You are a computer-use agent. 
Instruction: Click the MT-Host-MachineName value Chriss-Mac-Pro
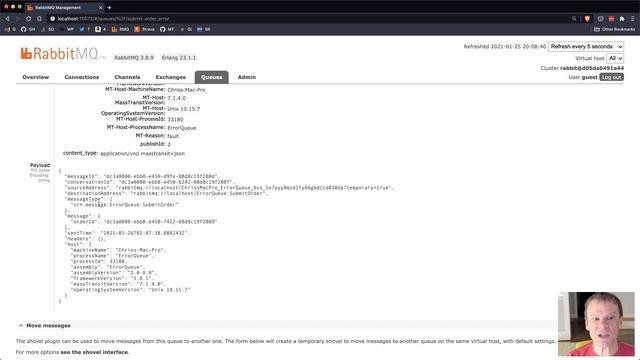pyautogui.click(x=186, y=90)
